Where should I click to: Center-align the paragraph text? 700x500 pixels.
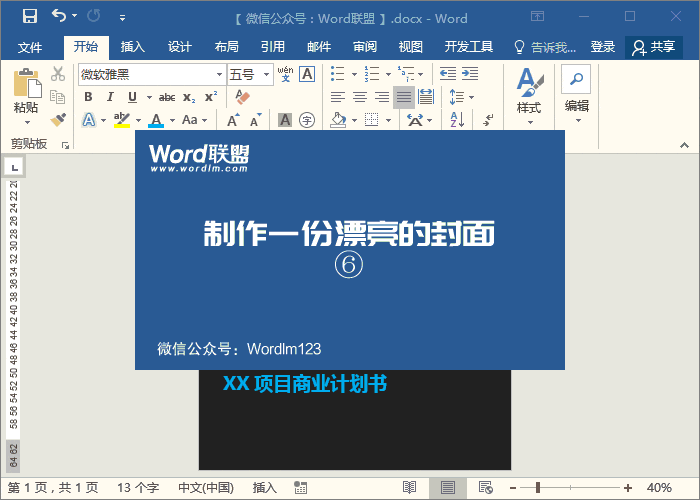click(x=359, y=97)
